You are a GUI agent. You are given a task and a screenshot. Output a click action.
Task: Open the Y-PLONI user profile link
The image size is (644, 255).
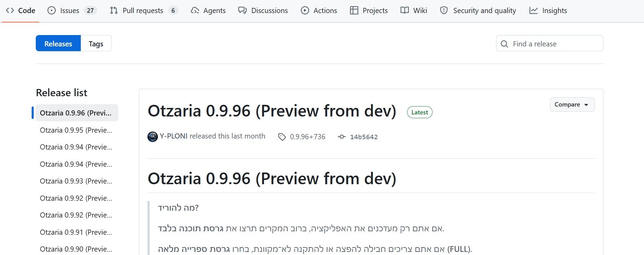click(x=174, y=136)
